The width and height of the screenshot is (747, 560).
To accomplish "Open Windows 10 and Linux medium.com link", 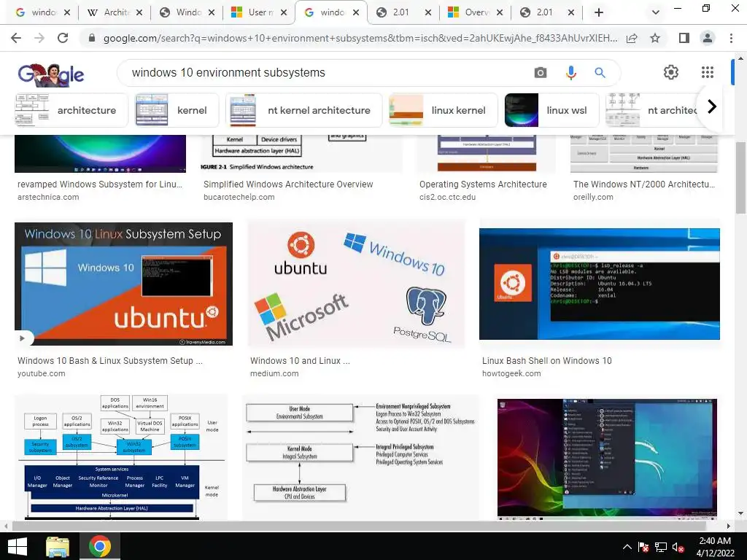I will tap(300, 361).
